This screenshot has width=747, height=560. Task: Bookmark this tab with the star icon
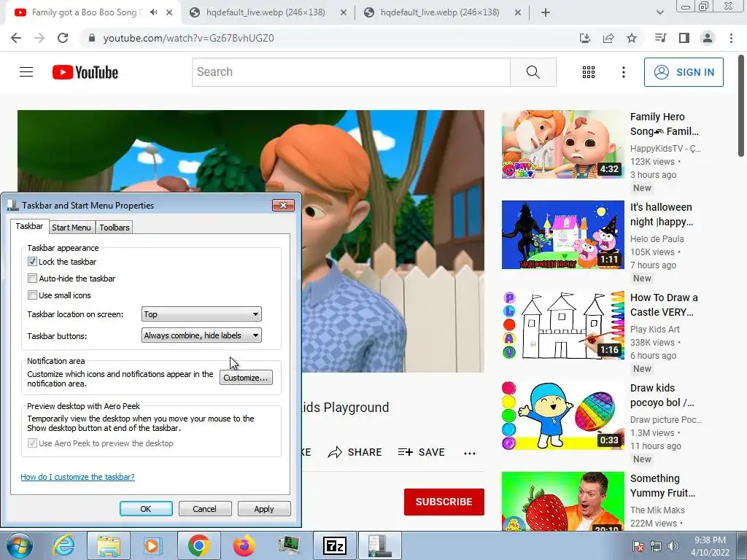pos(632,38)
